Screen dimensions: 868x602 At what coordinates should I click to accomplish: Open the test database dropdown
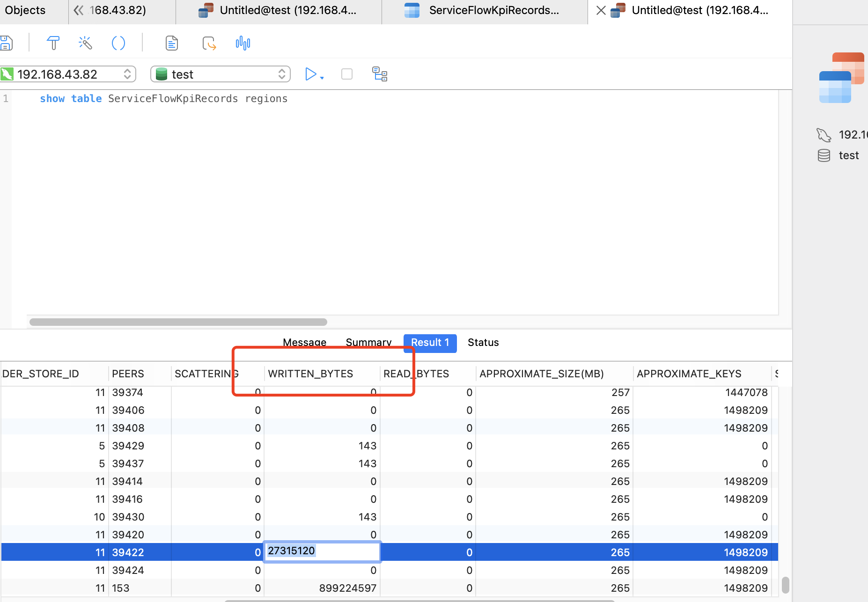221,74
